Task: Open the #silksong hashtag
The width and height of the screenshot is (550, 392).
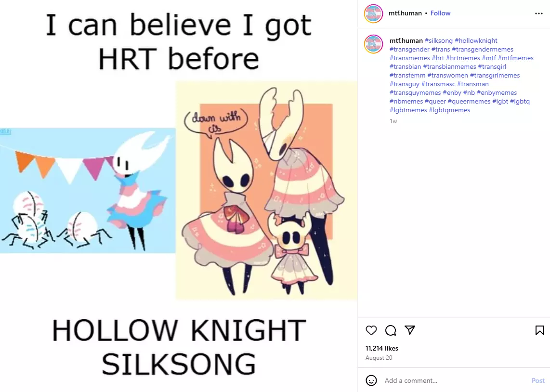Action: coord(438,40)
